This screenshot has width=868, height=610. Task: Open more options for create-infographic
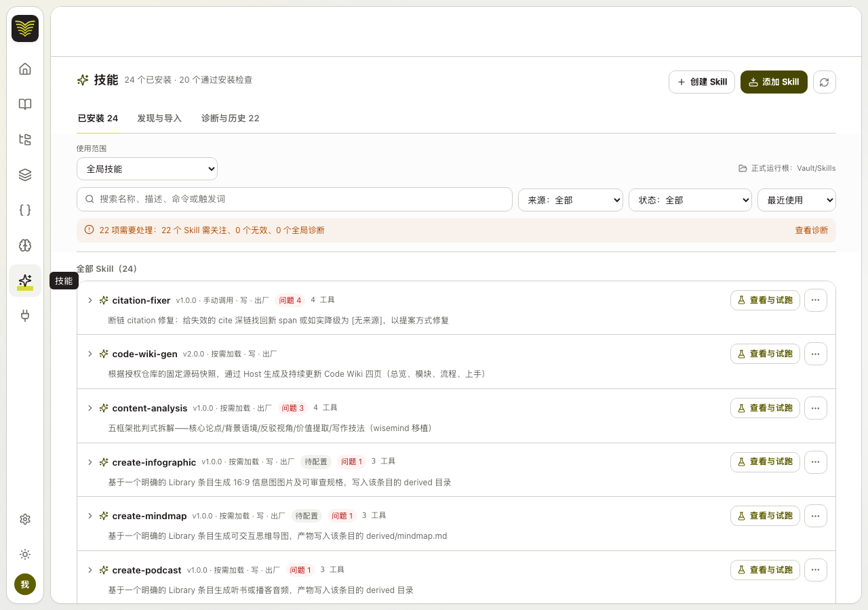pyautogui.click(x=816, y=462)
